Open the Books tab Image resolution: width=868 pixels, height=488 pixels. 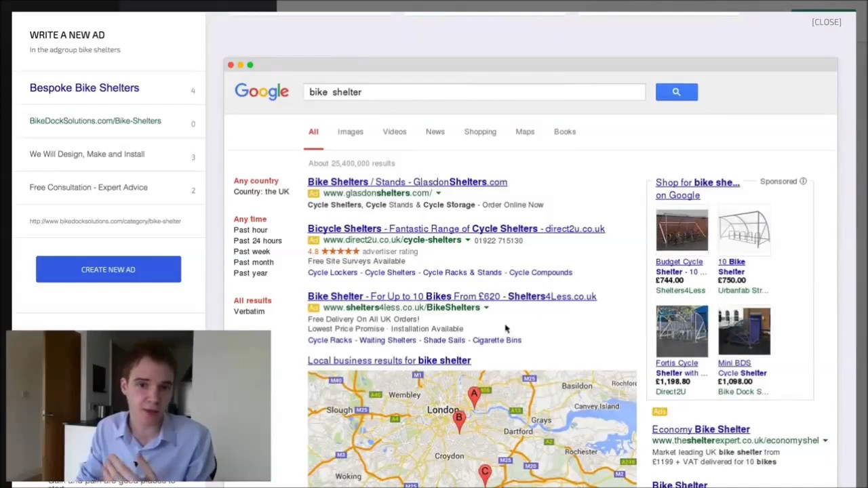point(565,131)
